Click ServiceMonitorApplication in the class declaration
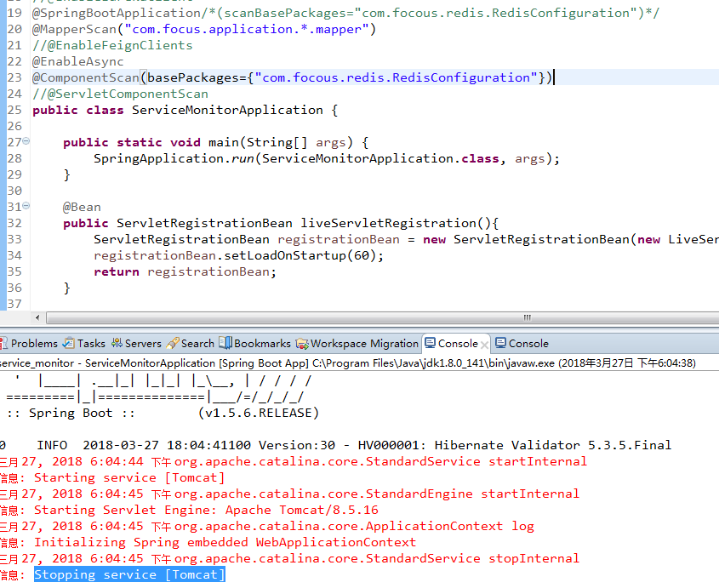Screen dimensions: 719x588 (227, 110)
